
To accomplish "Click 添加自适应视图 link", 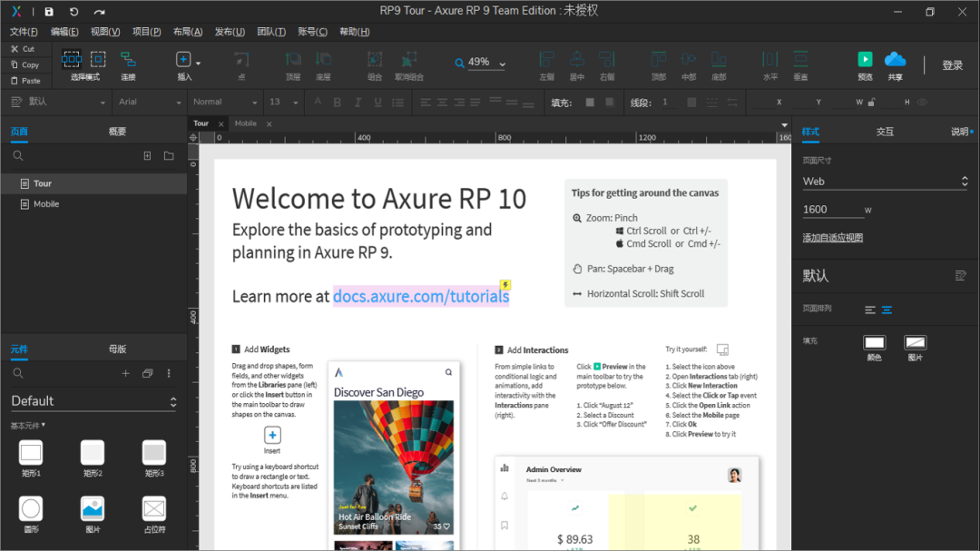I will point(832,238).
